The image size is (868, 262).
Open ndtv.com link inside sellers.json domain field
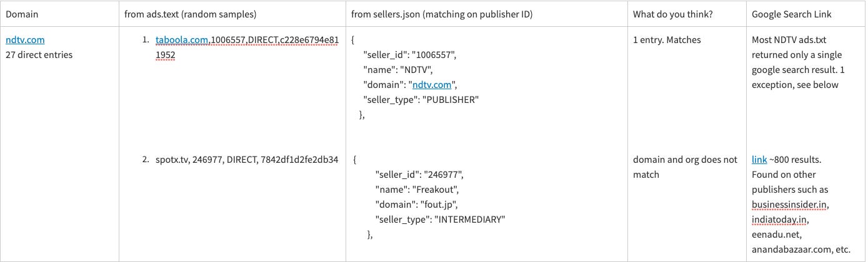pyautogui.click(x=432, y=85)
